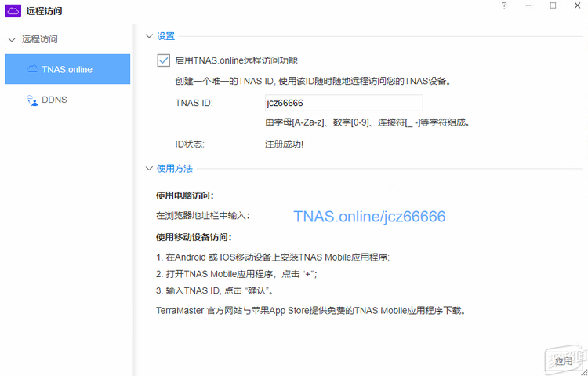The width and height of the screenshot is (588, 376).
Task: Maximize the 远程访问 window
Action: pos(553,6)
